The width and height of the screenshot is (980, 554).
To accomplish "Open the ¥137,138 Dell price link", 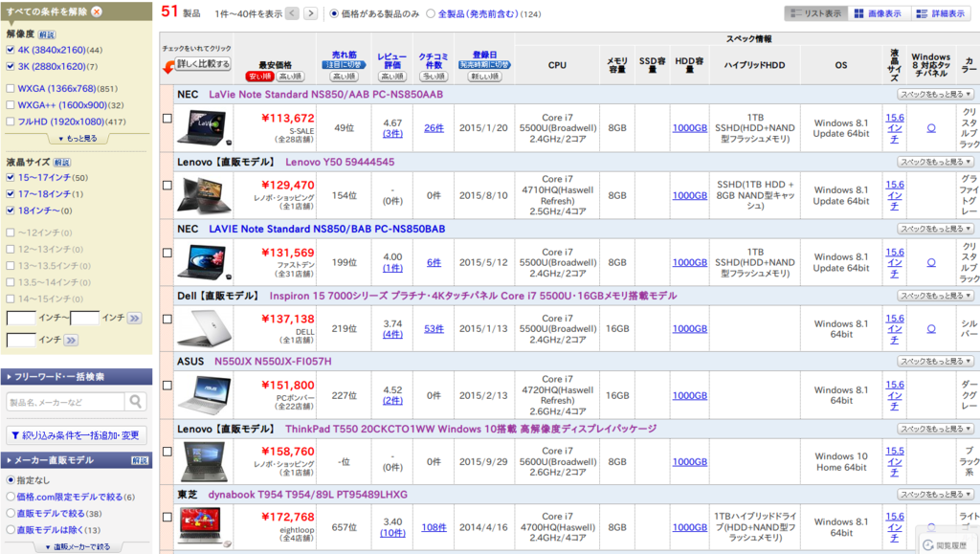I will coord(287,320).
